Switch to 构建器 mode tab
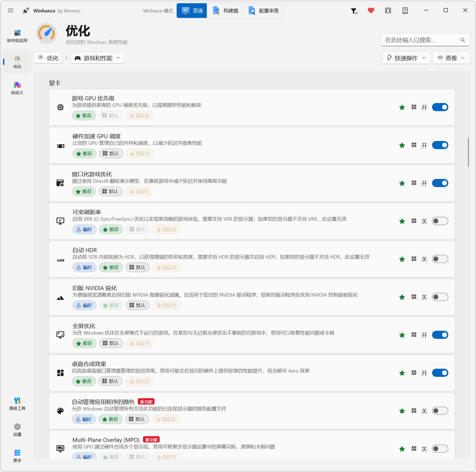The height and width of the screenshot is (472, 476). tap(225, 11)
